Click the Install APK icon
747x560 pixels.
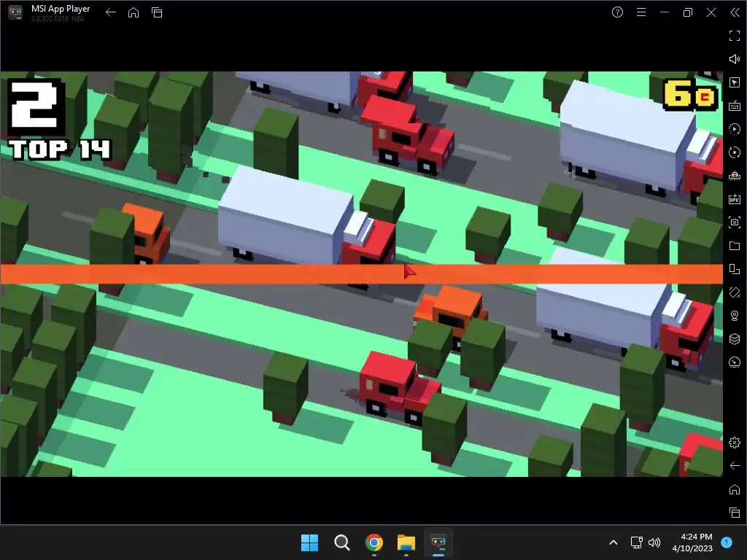(735, 199)
